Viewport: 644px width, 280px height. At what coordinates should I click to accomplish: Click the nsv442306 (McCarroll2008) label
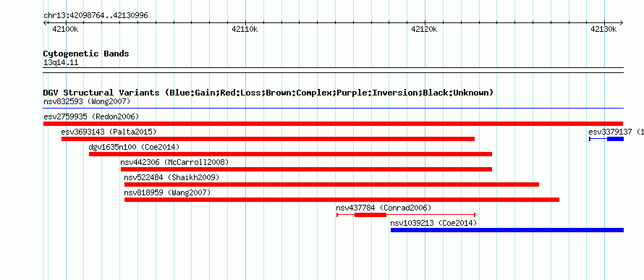pyautogui.click(x=174, y=162)
